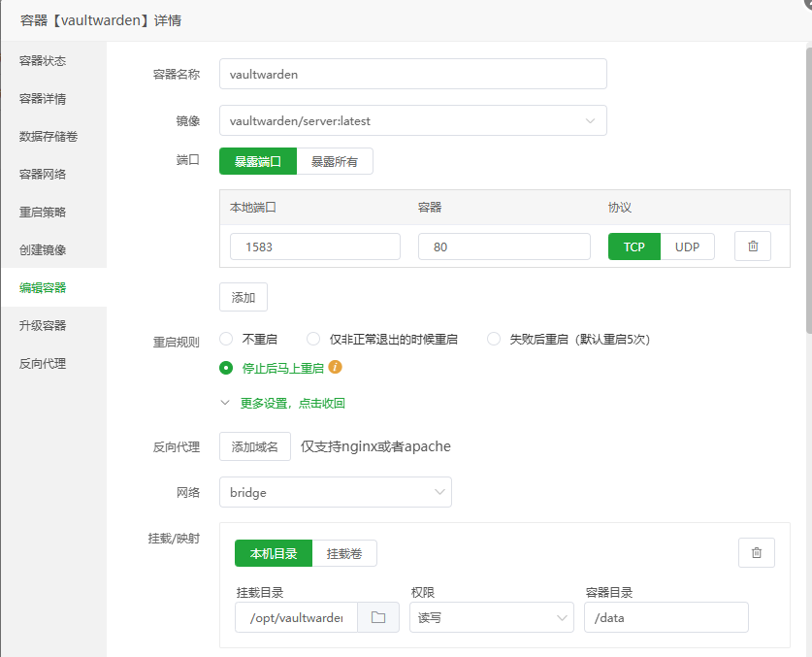Image resolution: width=812 pixels, height=657 pixels.
Task: Delete the mount mapping entry
Action: 756,553
